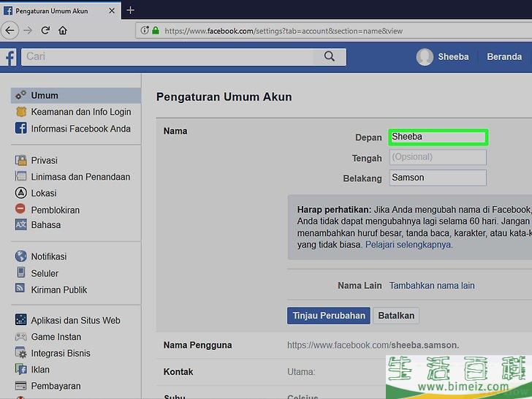532x399 pixels.
Task: Open Aplikasi dan Situs Web settings
Action: 76,320
